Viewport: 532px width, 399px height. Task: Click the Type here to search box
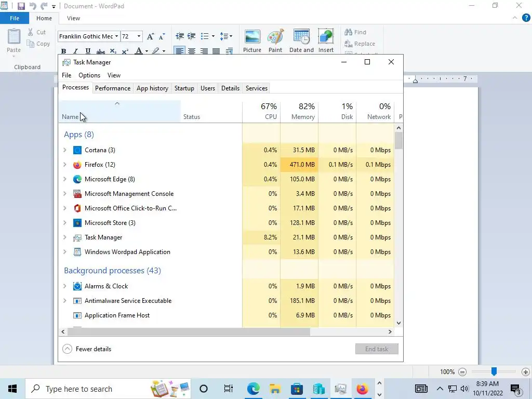[x=108, y=389]
